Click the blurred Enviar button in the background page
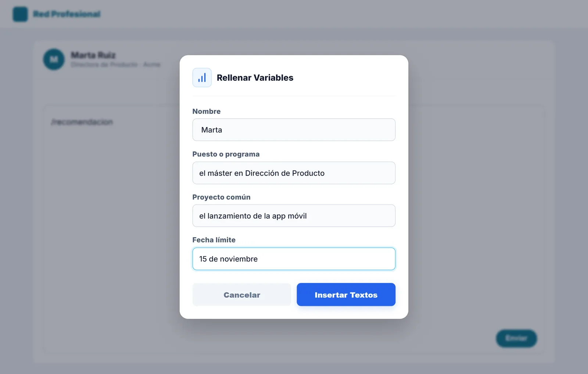Image resolution: width=588 pixels, height=374 pixels. (516, 338)
